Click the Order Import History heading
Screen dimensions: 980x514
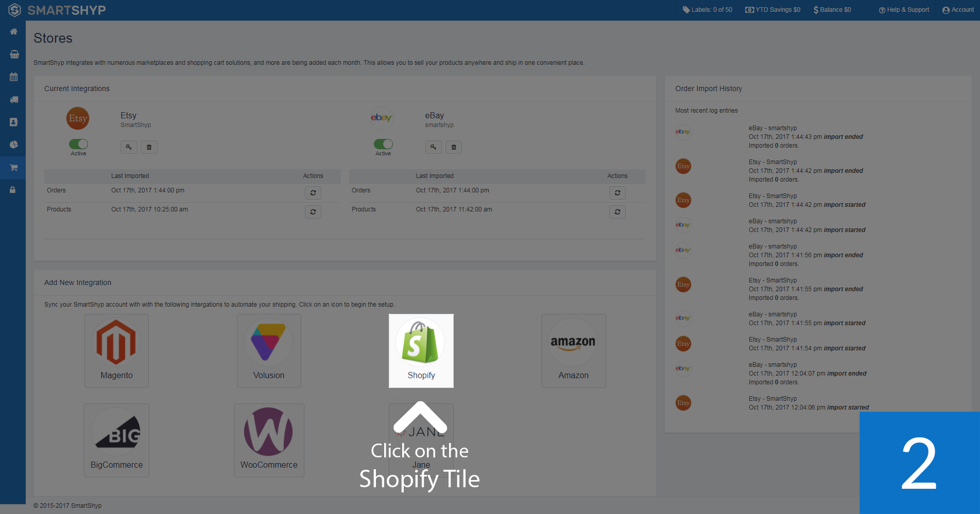(709, 88)
